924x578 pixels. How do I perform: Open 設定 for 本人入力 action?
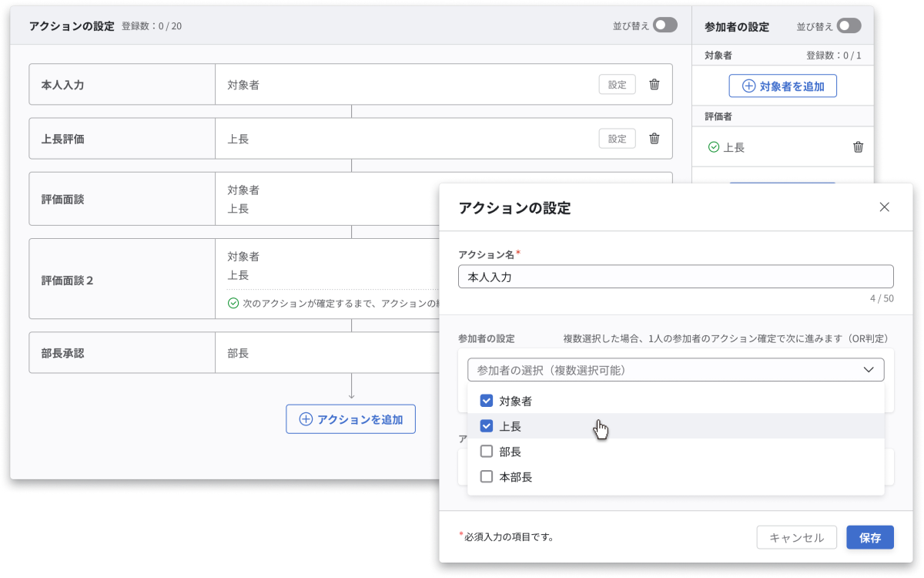click(x=617, y=85)
